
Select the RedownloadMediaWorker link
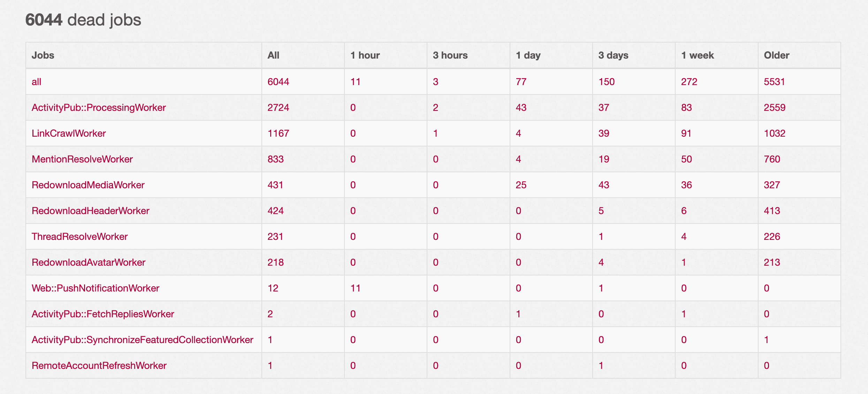pyautogui.click(x=88, y=185)
